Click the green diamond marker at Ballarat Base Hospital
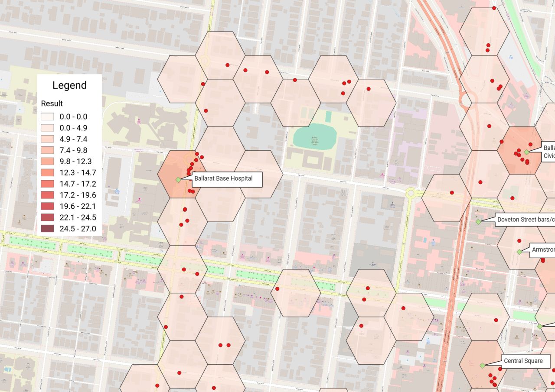Viewport: 555px width, 392px height. click(x=178, y=179)
